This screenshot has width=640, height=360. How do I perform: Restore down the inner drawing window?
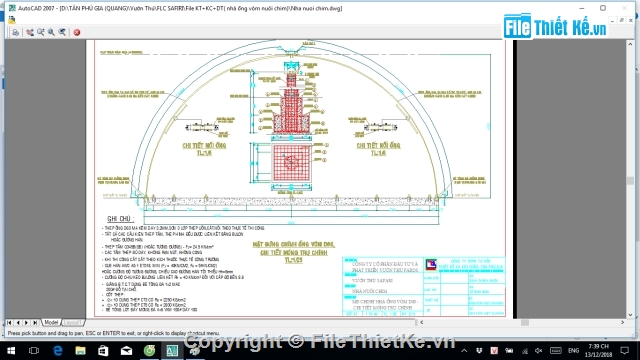coord(622,20)
